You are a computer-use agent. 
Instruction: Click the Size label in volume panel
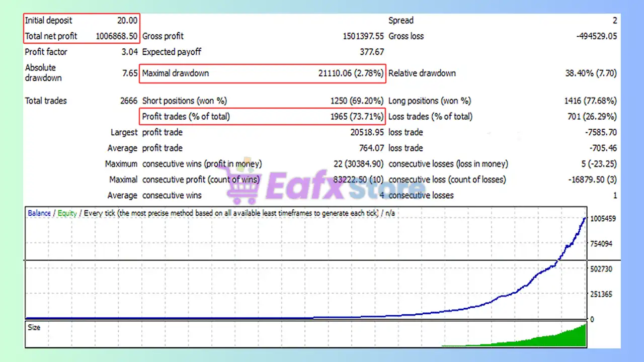tap(34, 327)
